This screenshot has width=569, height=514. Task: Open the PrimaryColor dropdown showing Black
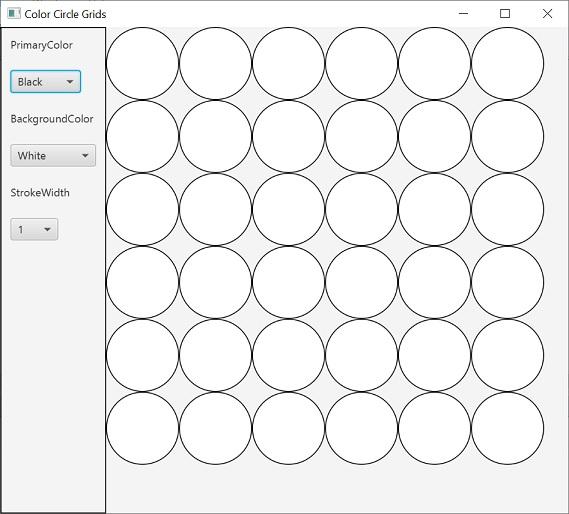pyautogui.click(x=45, y=82)
